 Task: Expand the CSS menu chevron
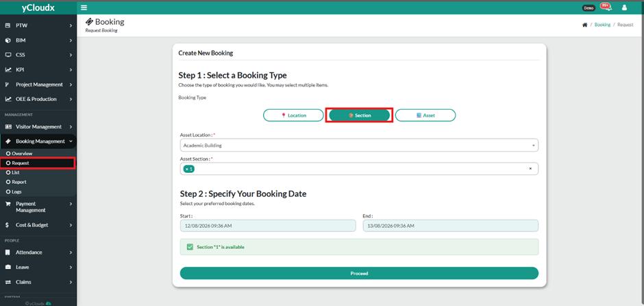click(71, 55)
